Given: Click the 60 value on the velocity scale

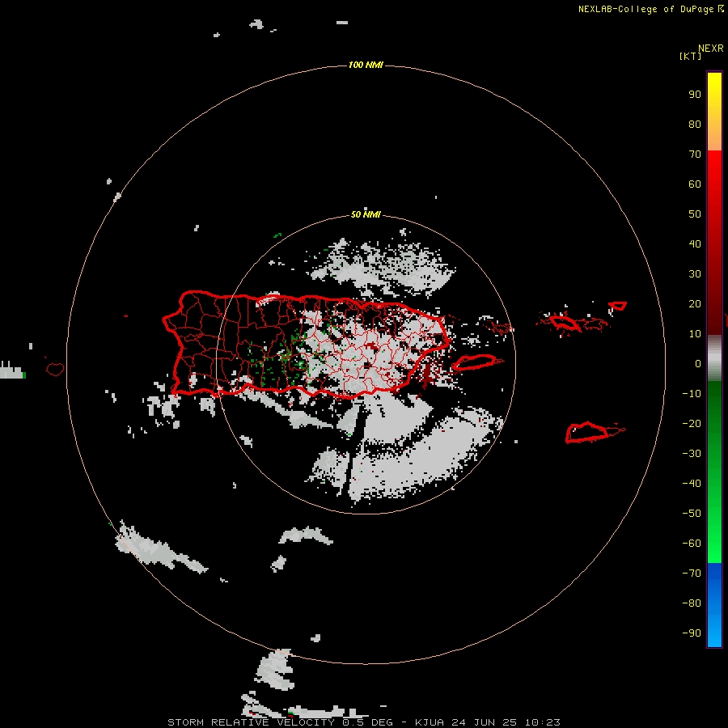Looking at the screenshot, I should click(x=695, y=184).
